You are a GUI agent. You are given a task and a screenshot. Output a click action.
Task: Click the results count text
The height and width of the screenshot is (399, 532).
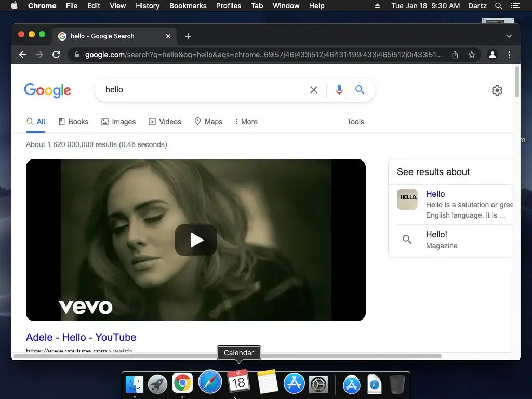[96, 144]
